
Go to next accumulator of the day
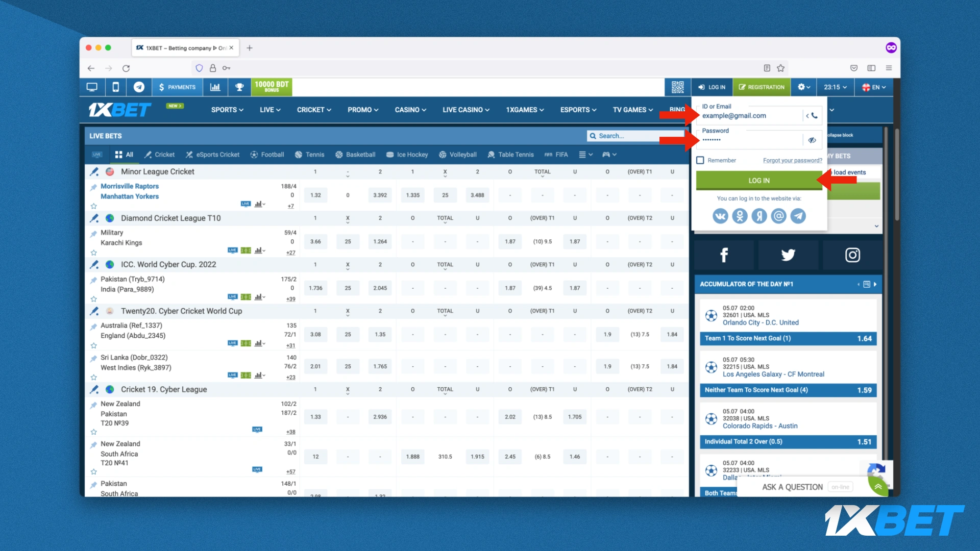875,284
